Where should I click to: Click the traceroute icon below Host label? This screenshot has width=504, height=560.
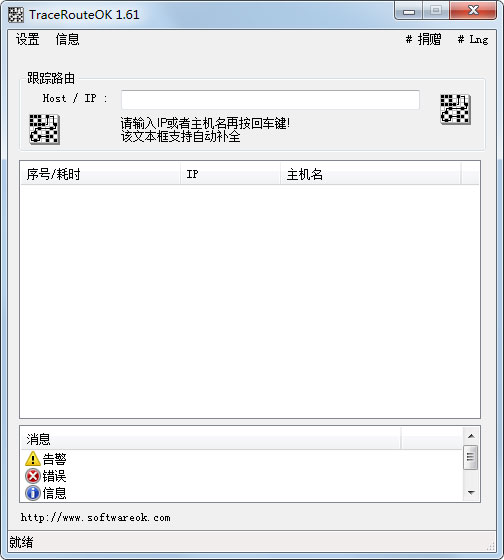pos(44,129)
